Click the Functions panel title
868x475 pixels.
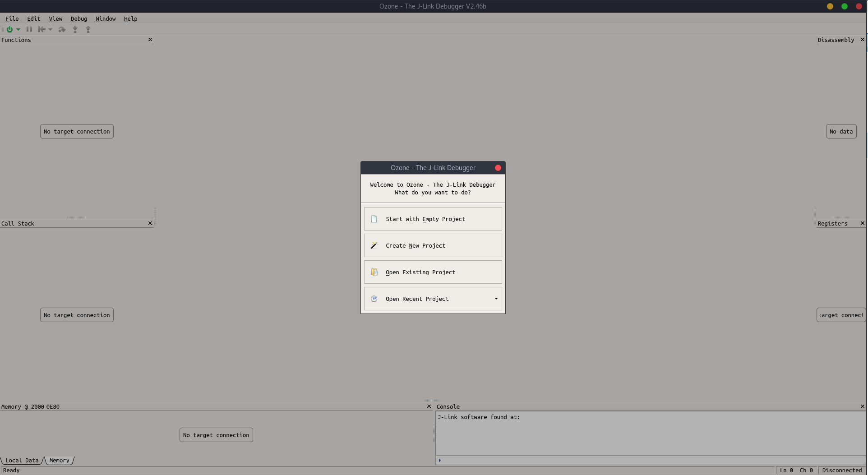16,40
